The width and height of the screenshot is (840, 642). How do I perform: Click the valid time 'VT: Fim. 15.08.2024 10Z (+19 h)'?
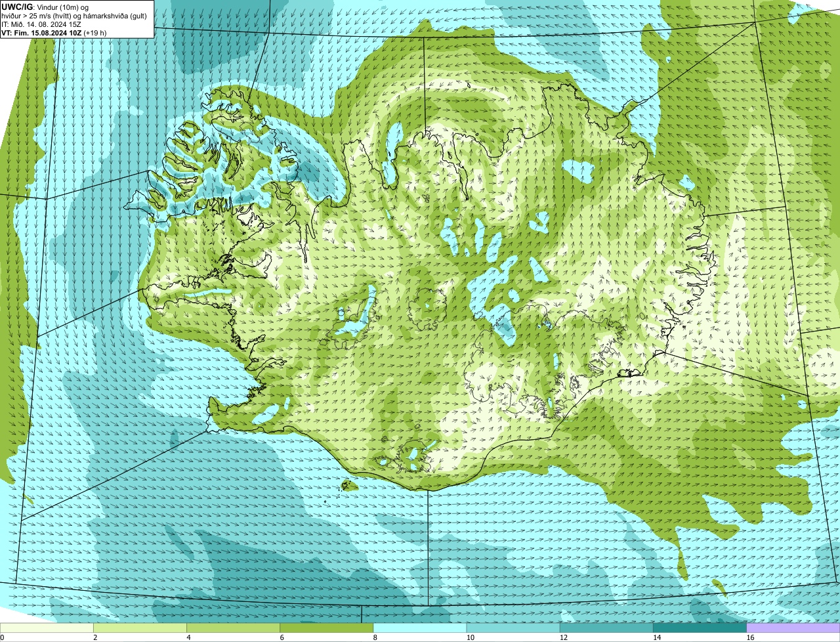[54, 33]
